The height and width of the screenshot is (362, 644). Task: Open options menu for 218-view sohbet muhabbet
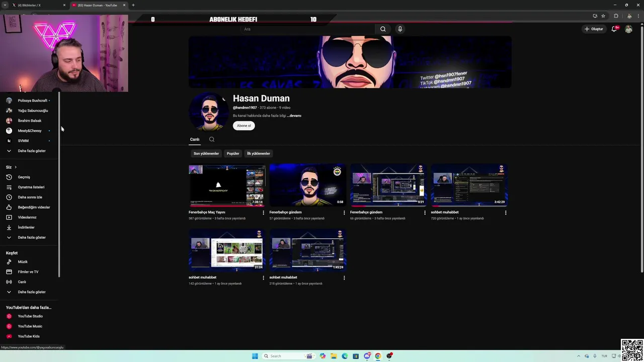[x=344, y=278]
